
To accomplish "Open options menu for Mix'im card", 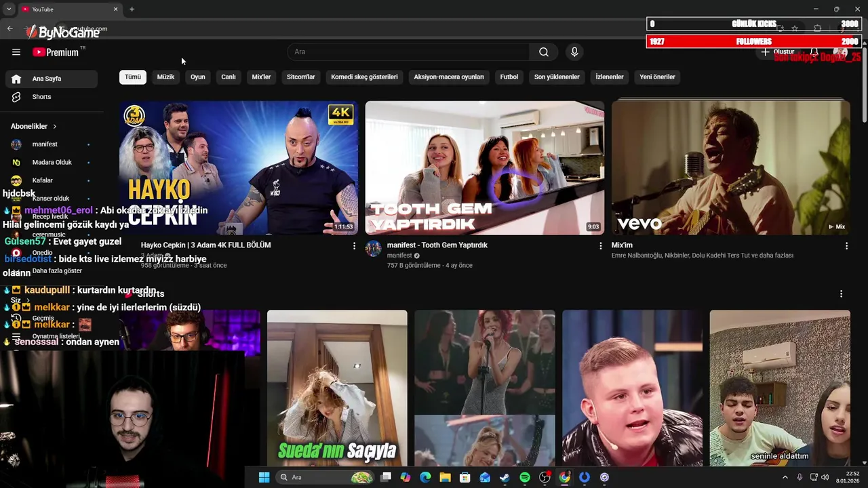I will click(x=846, y=246).
